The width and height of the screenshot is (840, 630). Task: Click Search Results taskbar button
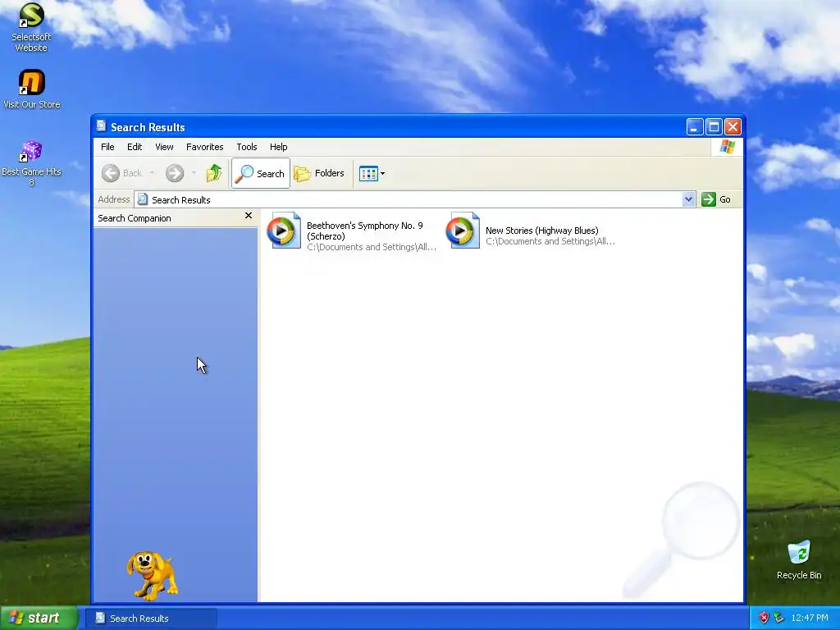[x=151, y=619]
